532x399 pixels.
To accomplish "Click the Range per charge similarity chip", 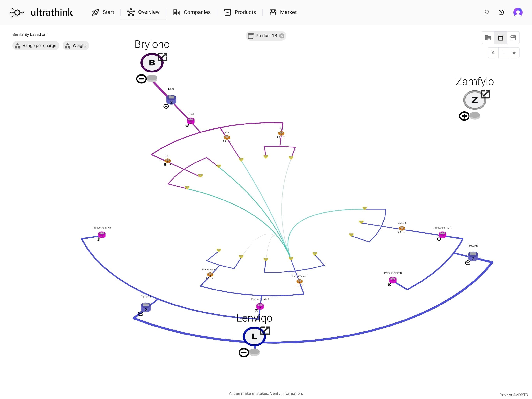I will 36,45.
